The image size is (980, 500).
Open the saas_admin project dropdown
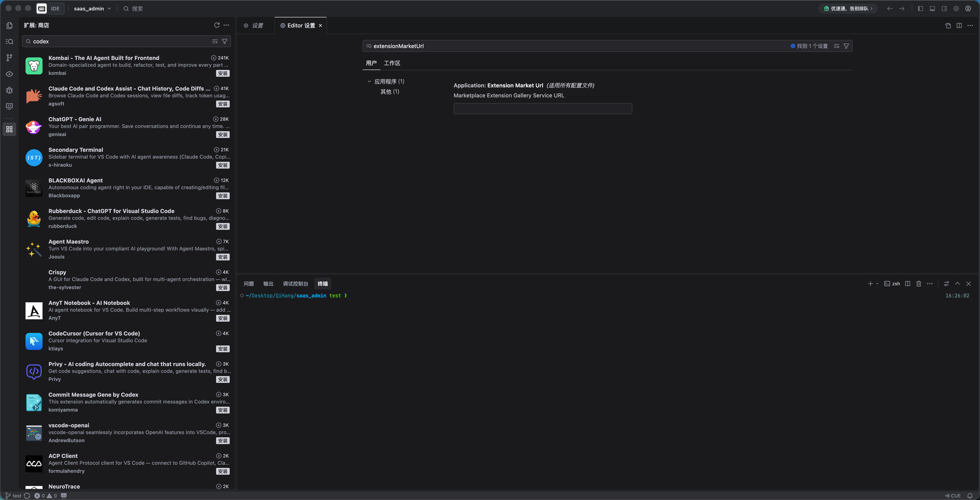point(92,9)
